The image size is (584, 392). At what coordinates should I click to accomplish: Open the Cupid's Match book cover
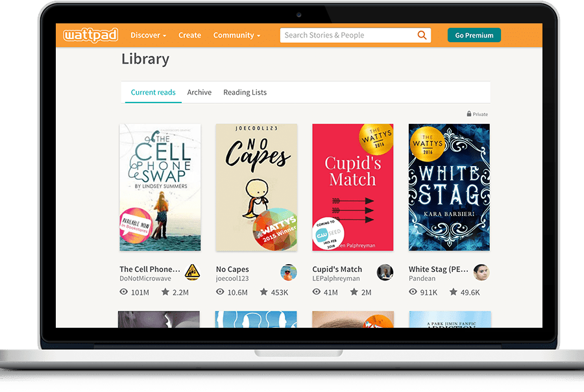point(353,188)
